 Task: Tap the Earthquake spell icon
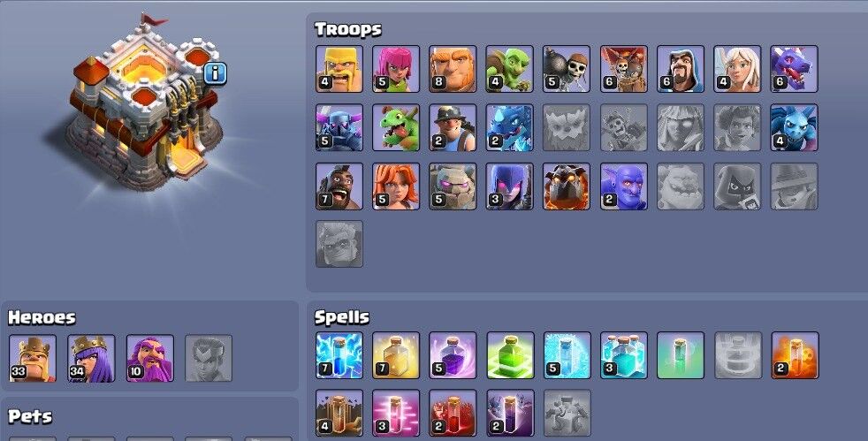pyautogui.click(x=339, y=414)
